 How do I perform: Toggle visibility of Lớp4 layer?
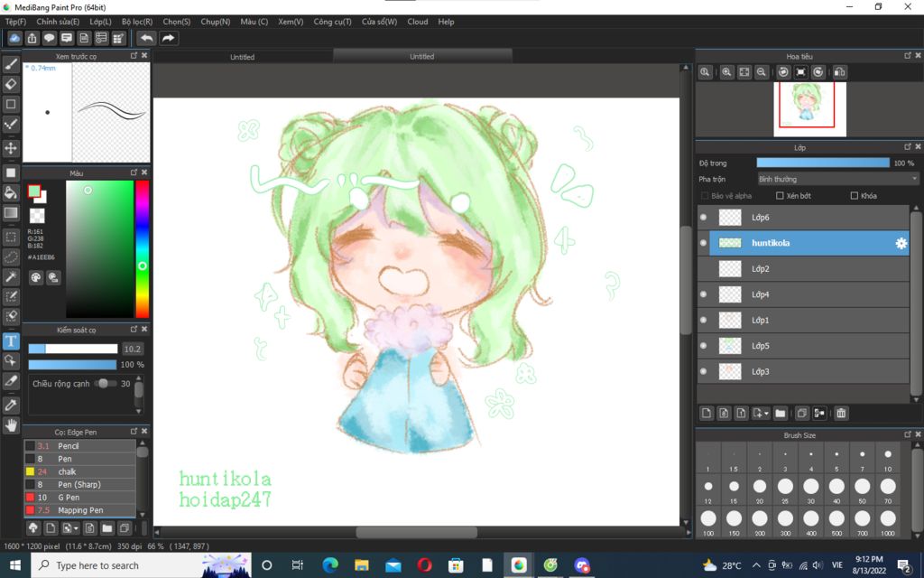pyautogui.click(x=704, y=294)
